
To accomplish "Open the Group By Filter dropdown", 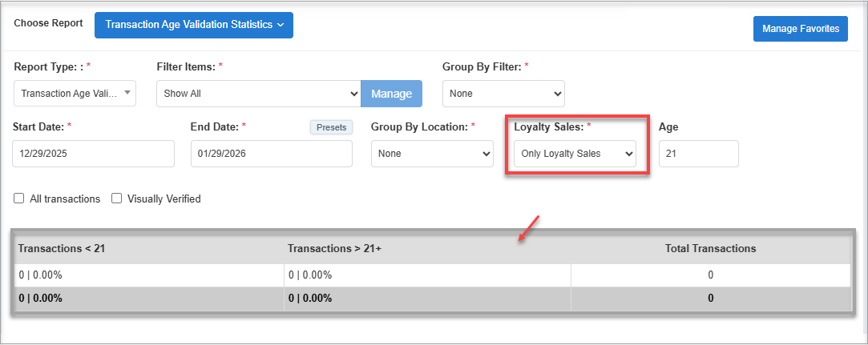I will point(503,94).
